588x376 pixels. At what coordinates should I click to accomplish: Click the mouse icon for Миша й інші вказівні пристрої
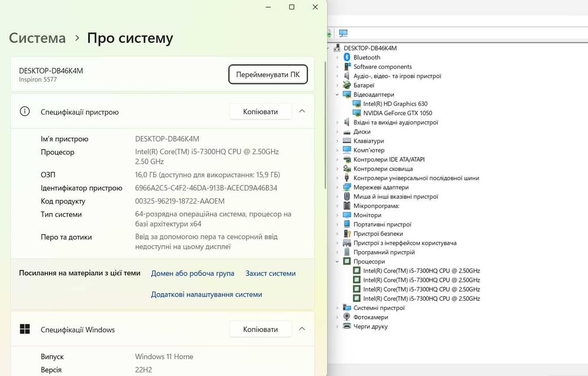pyautogui.click(x=347, y=197)
